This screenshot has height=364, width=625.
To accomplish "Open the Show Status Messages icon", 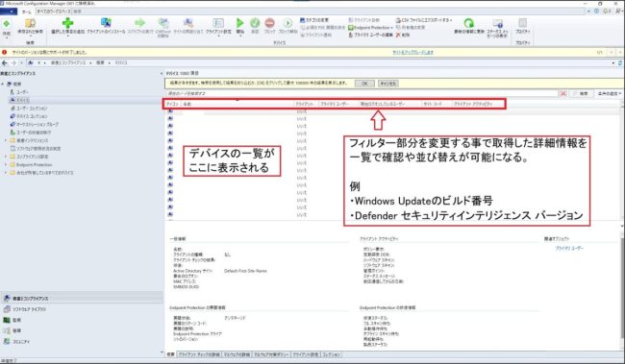I will click(x=497, y=23).
